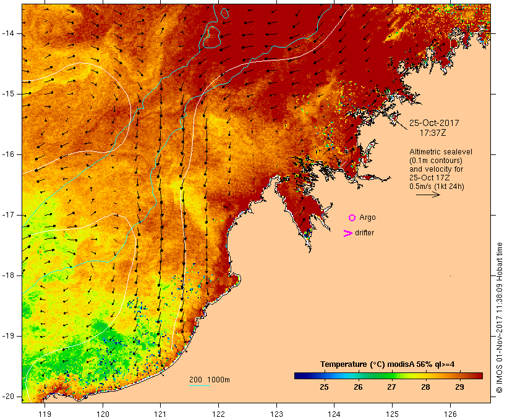The width and height of the screenshot is (507, 420).
Task: Click the 124 longitude axis label
Action: tap(334, 414)
